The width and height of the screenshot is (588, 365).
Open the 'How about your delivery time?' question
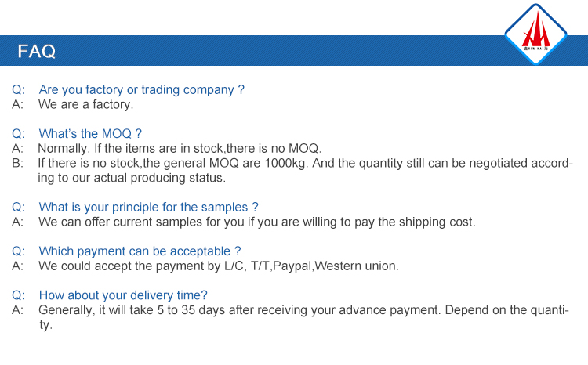(x=123, y=295)
